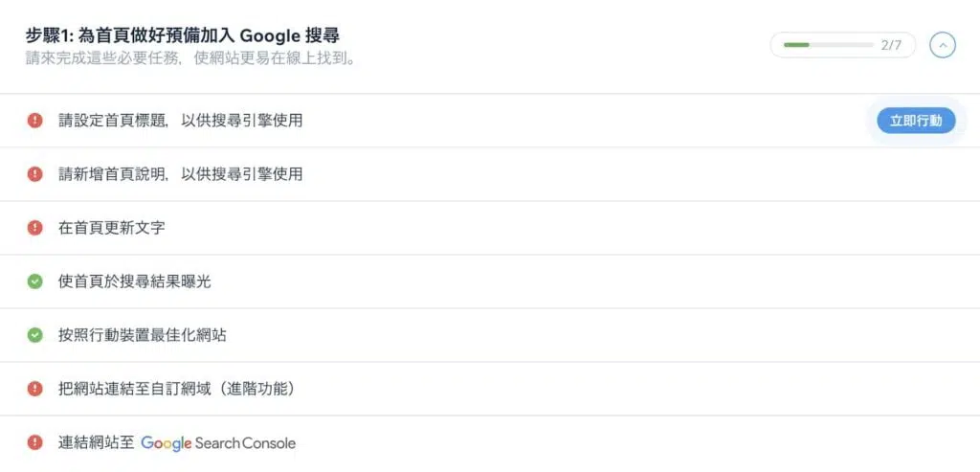The width and height of the screenshot is (980, 472).
Task: Open the 請設定首頁標題 task row
Action: click(x=490, y=121)
